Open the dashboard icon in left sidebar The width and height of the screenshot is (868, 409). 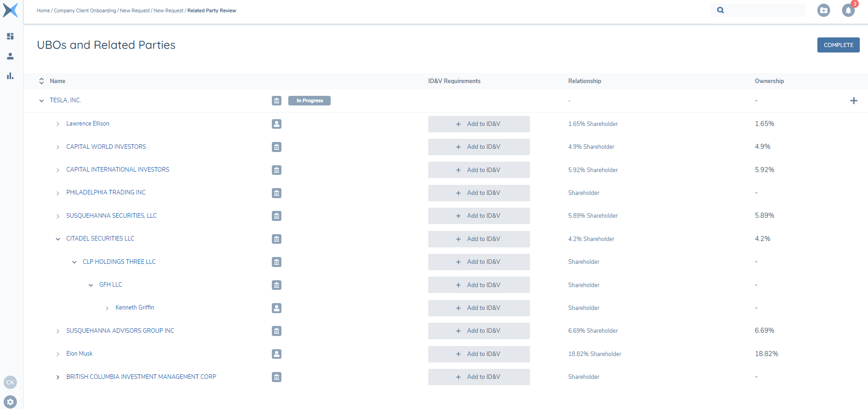point(10,36)
